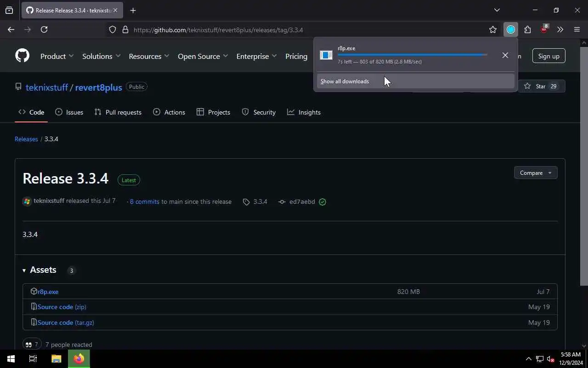This screenshot has height=368, width=588.
Task: Click the Sign up button
Action: [x=548, y=56]
